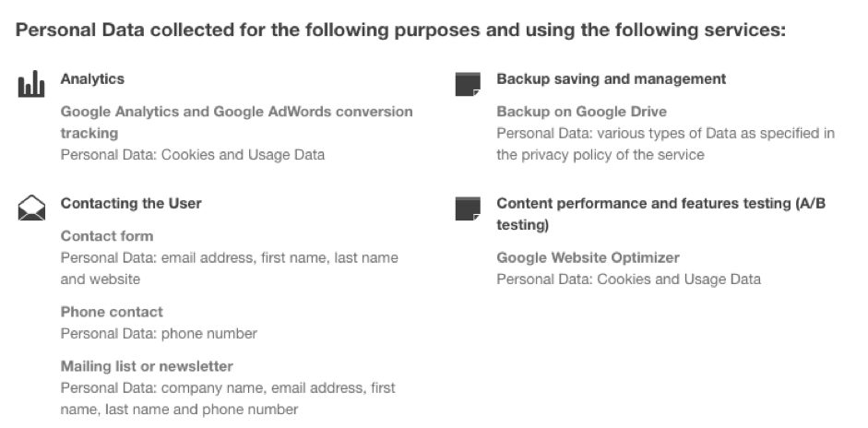Select the Contacting the User heading

pos(131,203)
